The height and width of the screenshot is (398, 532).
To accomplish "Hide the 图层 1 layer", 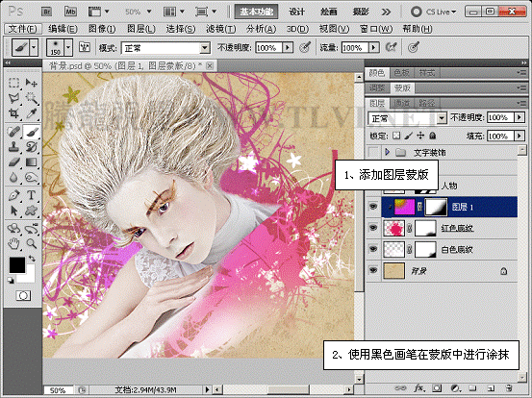I will coord(373,207).
